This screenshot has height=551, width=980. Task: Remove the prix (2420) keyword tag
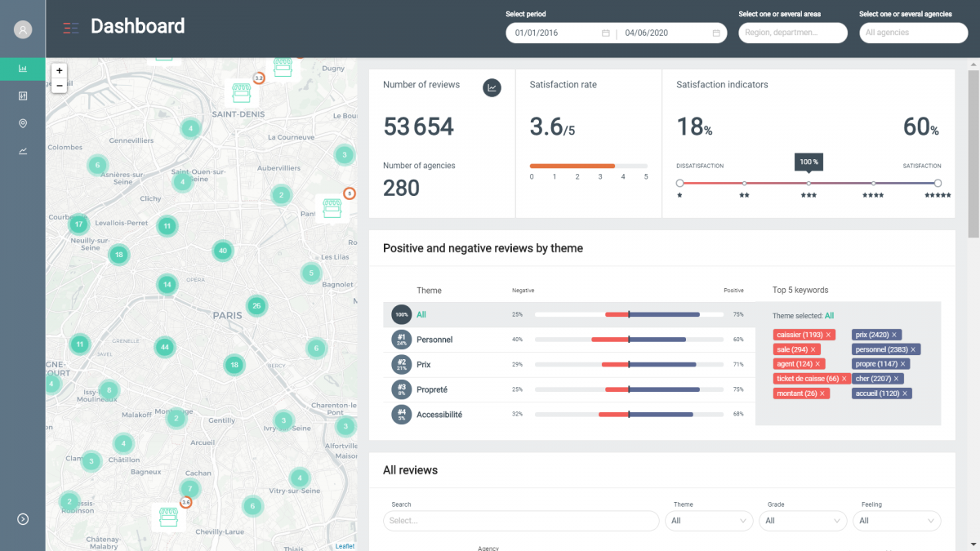(x=894, y=335)
